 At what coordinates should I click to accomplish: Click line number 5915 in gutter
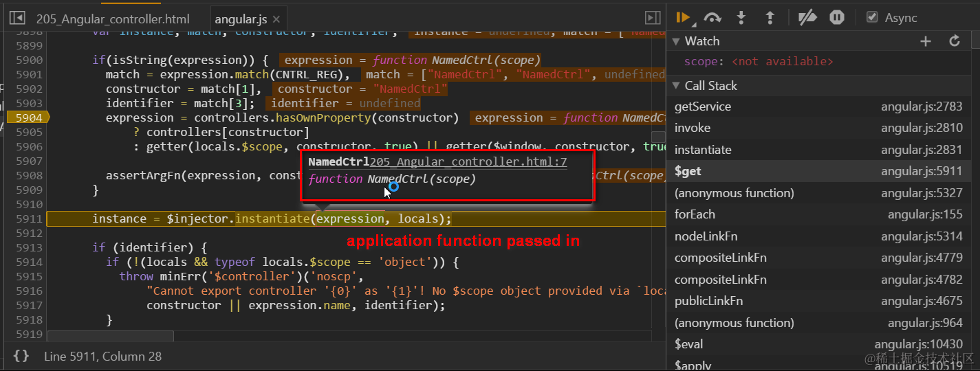28,276
